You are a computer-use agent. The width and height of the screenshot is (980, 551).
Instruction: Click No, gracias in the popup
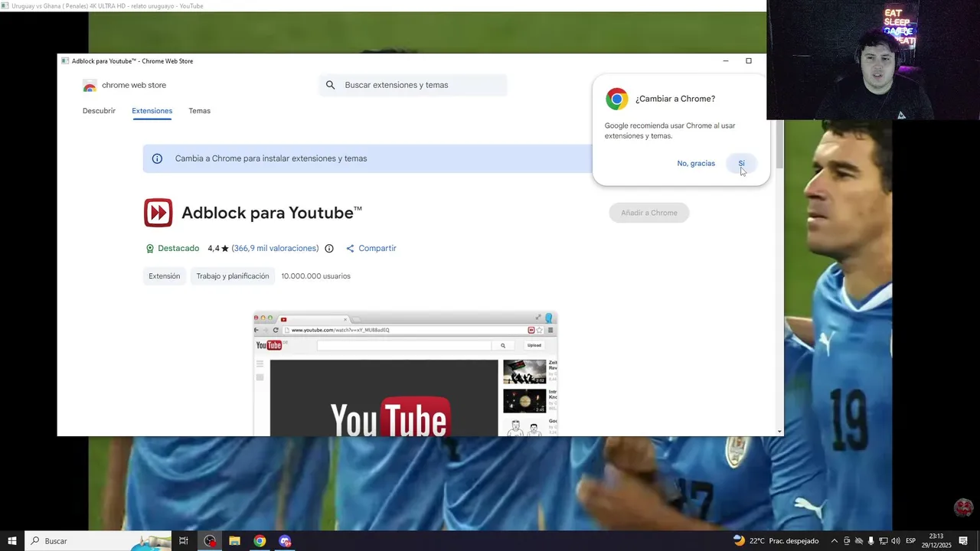pyautogui.click(x=696, y=163)
